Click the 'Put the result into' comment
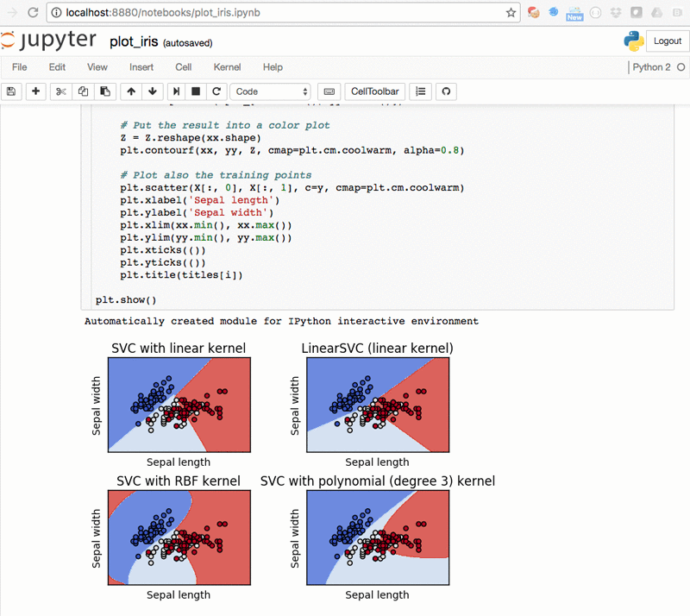 pos(225,125)
